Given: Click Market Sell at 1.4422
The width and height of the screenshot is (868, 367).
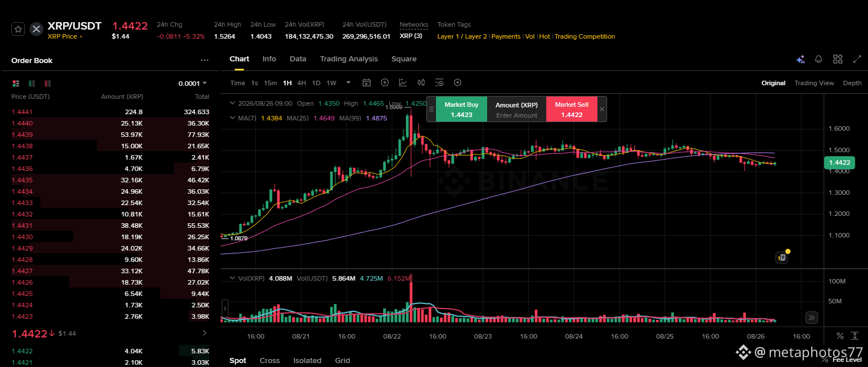Looking at the screenshot, I should [572, 109].
